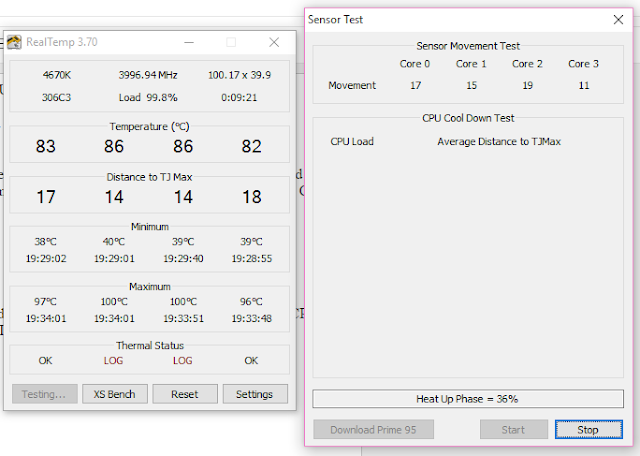Minimize the RealTemp window
640x456 pixels.
pyautogui.click(x=189, y=42)
